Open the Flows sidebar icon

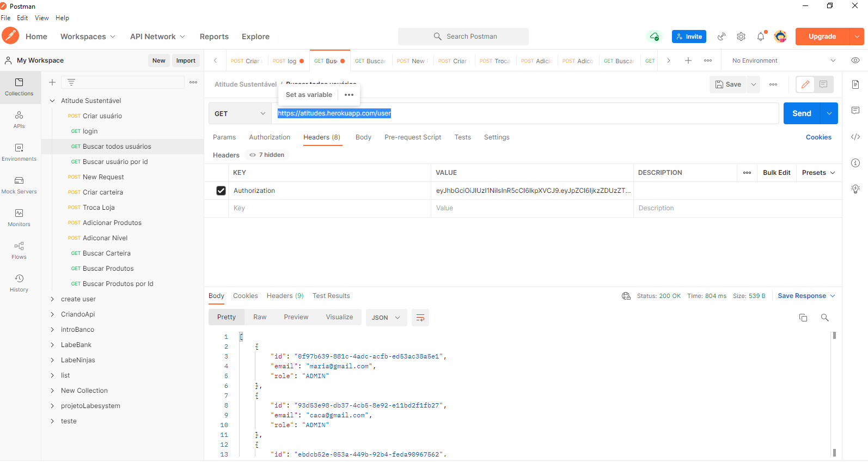pos(19,250)
